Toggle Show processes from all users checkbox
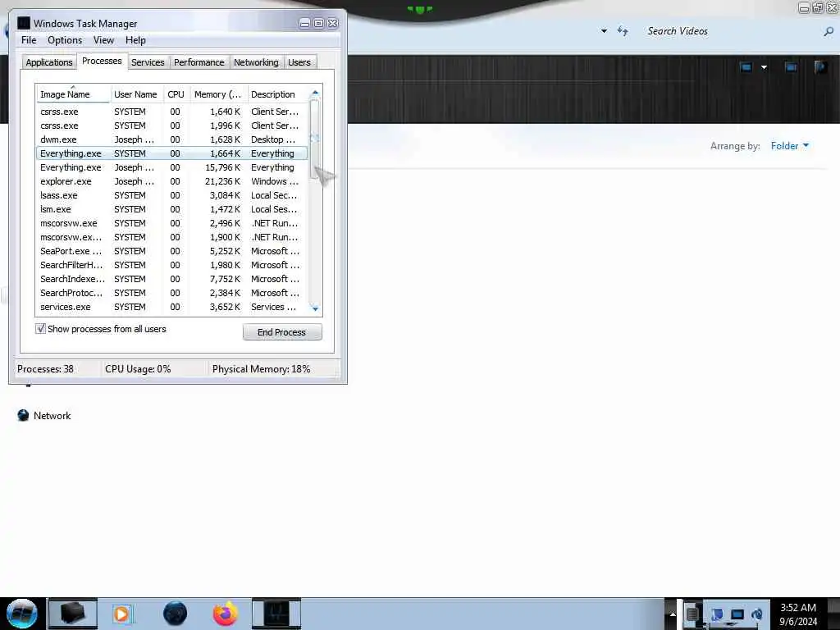The image size is (840, 630). [x=40, y=329]
